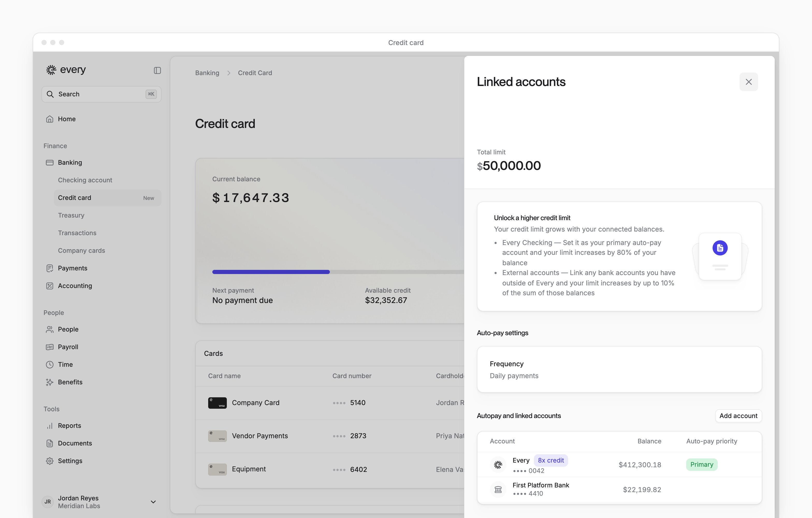Screen dimensions: 812x518
Task: Click the $412,300.18 balance value
Action: [640, 465]
